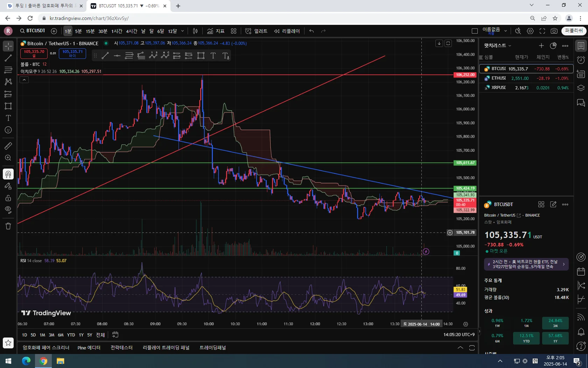Toggle hide all drawings eye icon

[8, 210]
